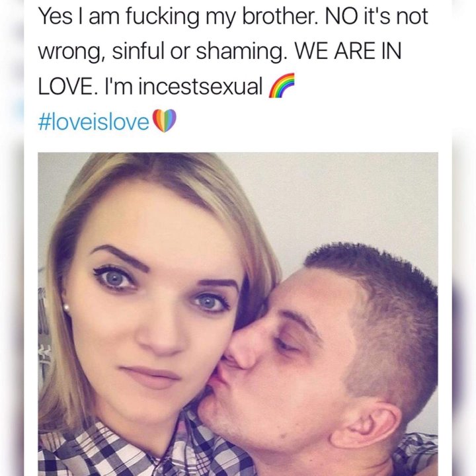The width and height of the screenshot is (476, 476).
Task: Open the #loveislove hashtag link
Action: pyautogui.click(x=94, y=122)
